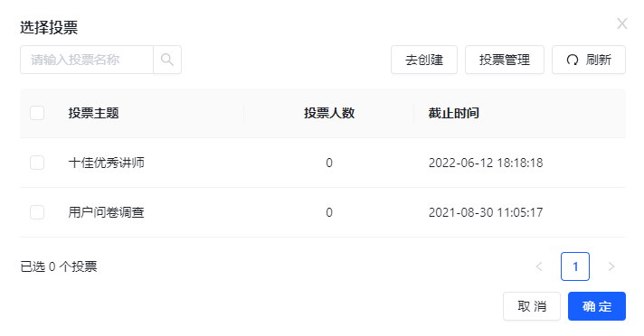Click the 投票主题 column header

click(94, 113)
